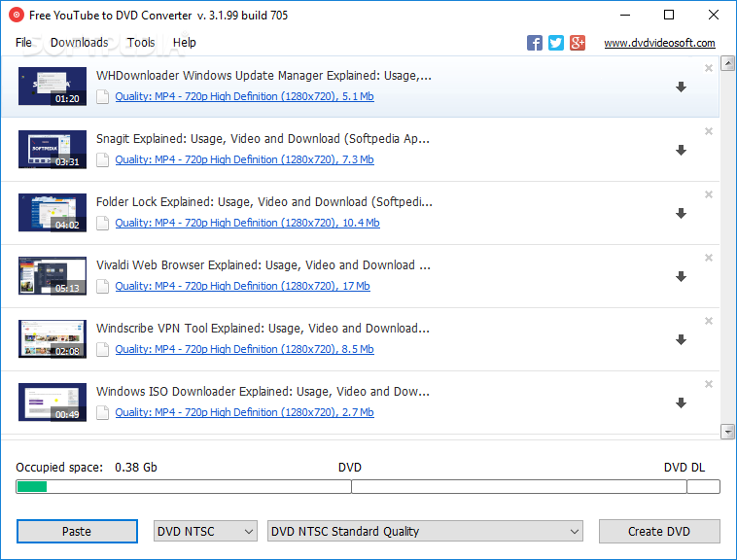Click scrollbar down arrow of video list
737x560 pixels.
click(727, 432)
